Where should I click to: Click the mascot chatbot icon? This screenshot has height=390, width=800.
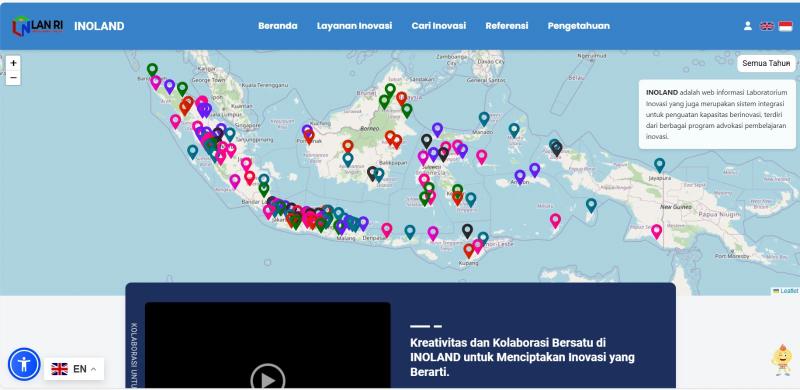pos(781,360)
